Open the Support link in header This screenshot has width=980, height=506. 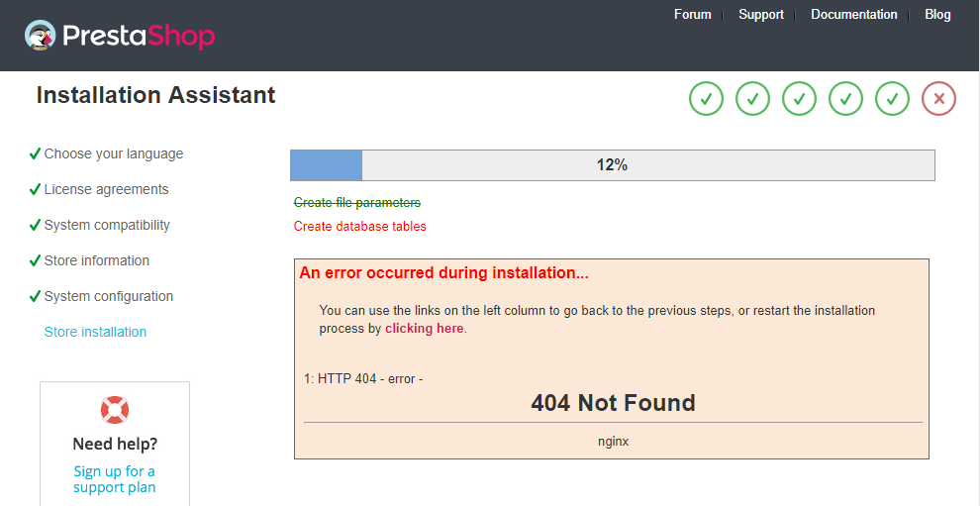click(x=760, y=15)
